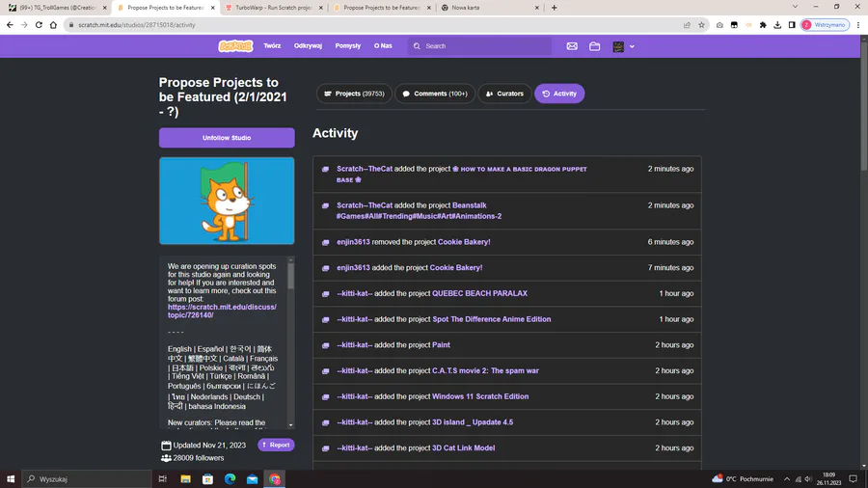Click the Scratch logo in the navbar

[235, 46]
